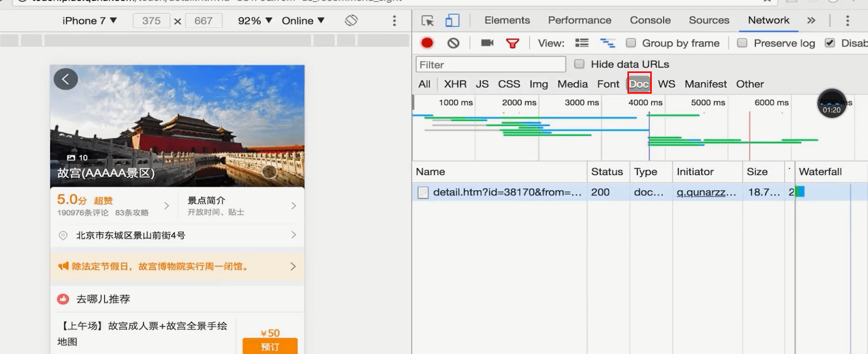868x354 pixels.
Task: Filter requests by Manifest
Action: coord(705,84)
